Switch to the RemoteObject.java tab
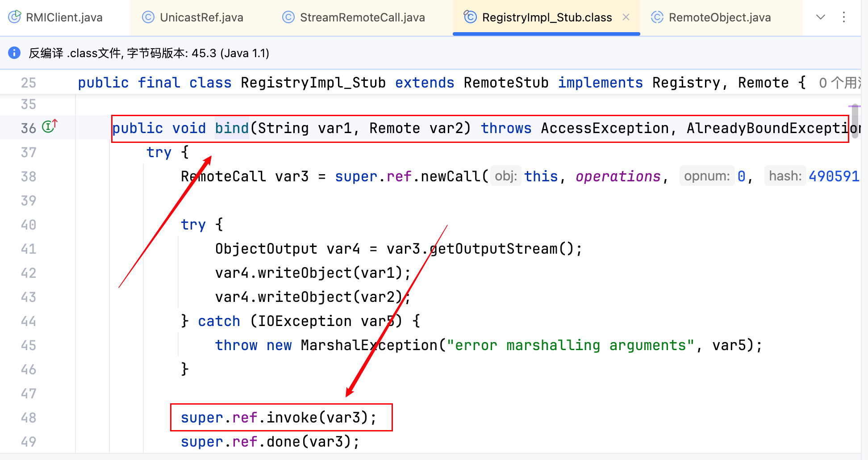 coord(719,17)
